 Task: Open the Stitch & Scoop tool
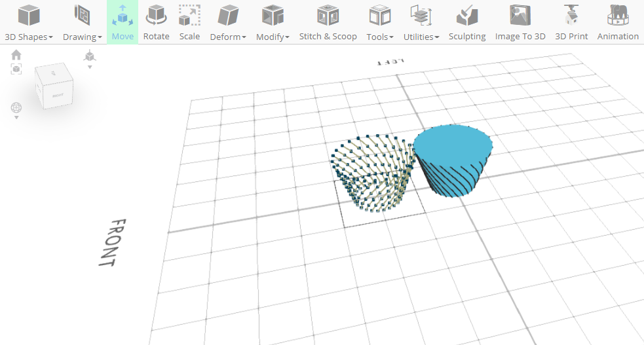click(x=328, y=22)
